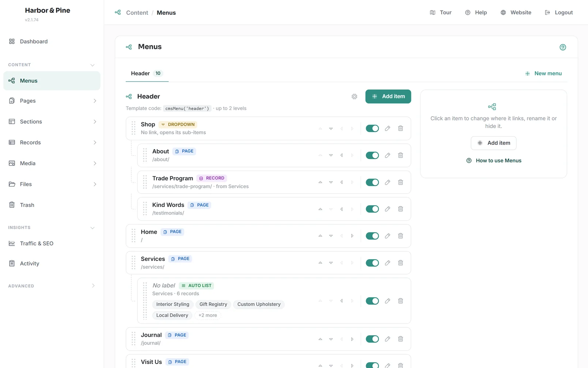This screenshot has width=588, height=368.
Task: Select the Header tab
Action: coord(147,73)
